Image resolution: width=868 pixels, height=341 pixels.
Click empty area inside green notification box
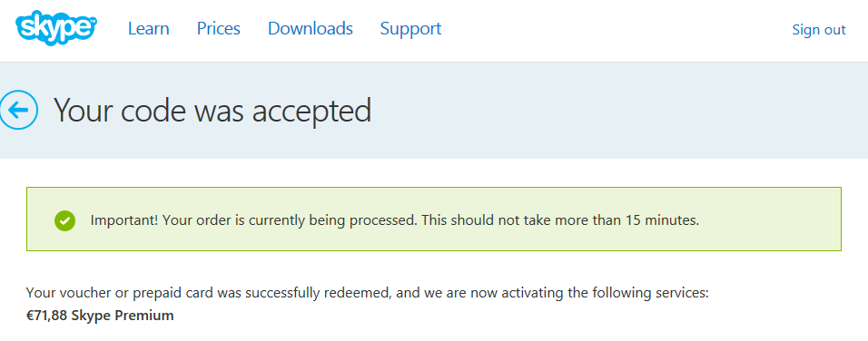769,220
